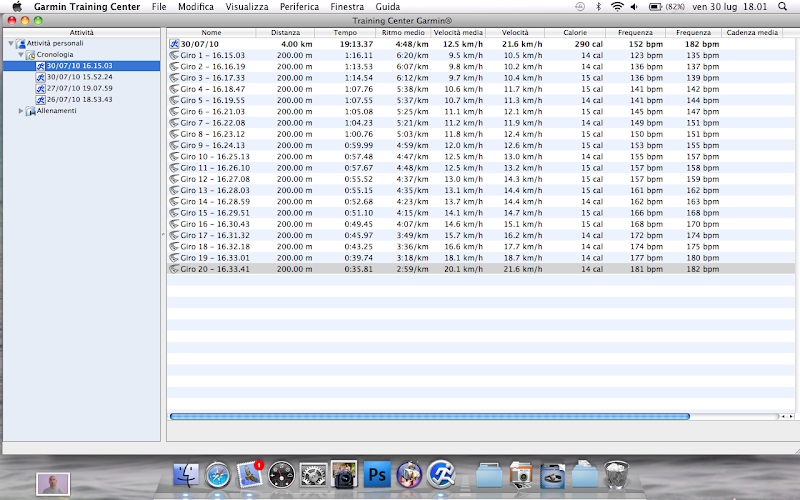Select lap row Giro 12 - 16.27.08

click(x=481, y=179)
